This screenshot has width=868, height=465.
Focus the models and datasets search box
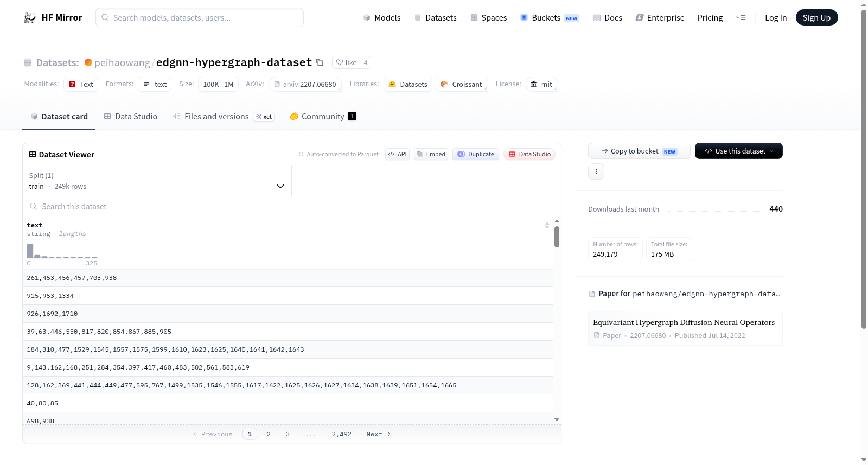(200, 17)
